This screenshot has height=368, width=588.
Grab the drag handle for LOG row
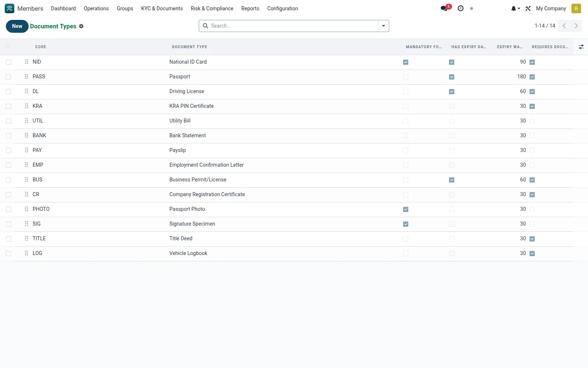pos(26,253)
